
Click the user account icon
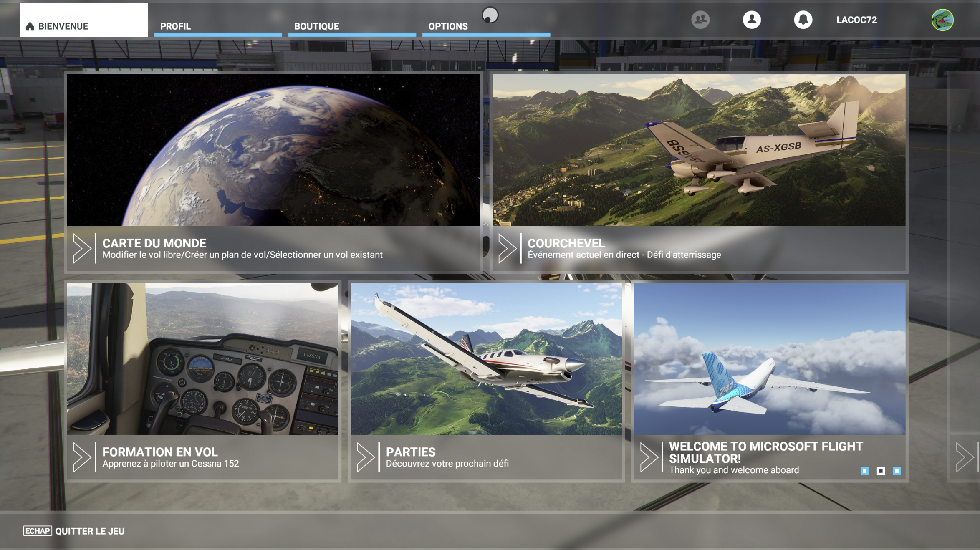click(x=752, y=20)
